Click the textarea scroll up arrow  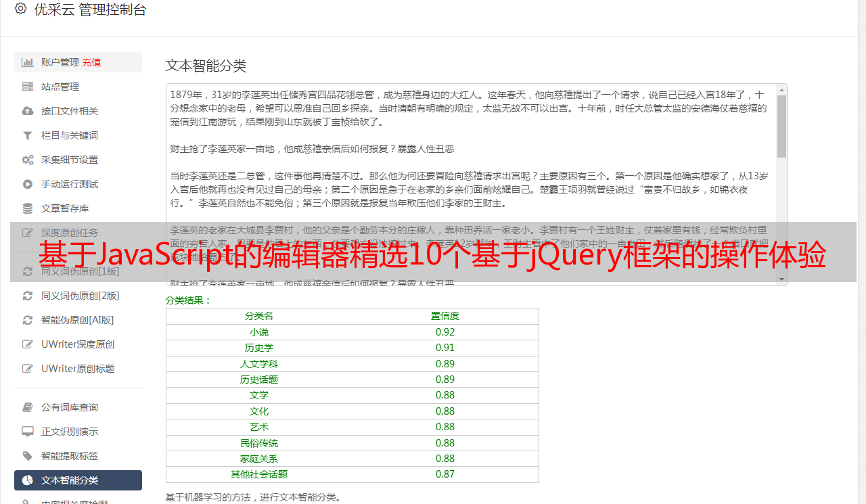pyautogui.click(x=782, y=90)
